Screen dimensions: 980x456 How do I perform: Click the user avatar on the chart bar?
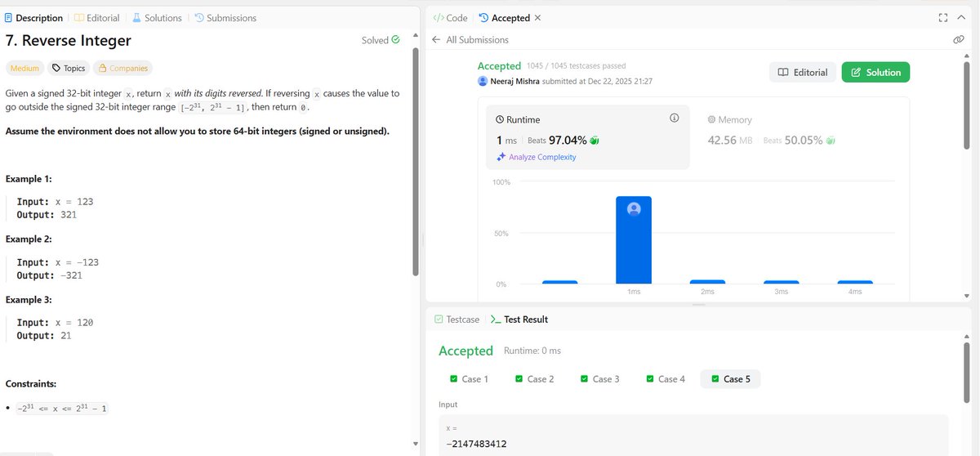[634, 208]
